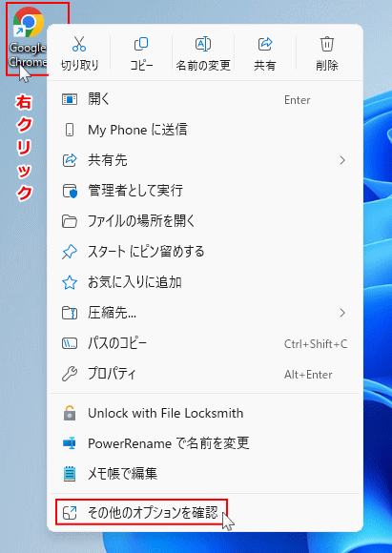Click the Copy (コピー) icon
392x553 pixels.
(x=141, y=44)
